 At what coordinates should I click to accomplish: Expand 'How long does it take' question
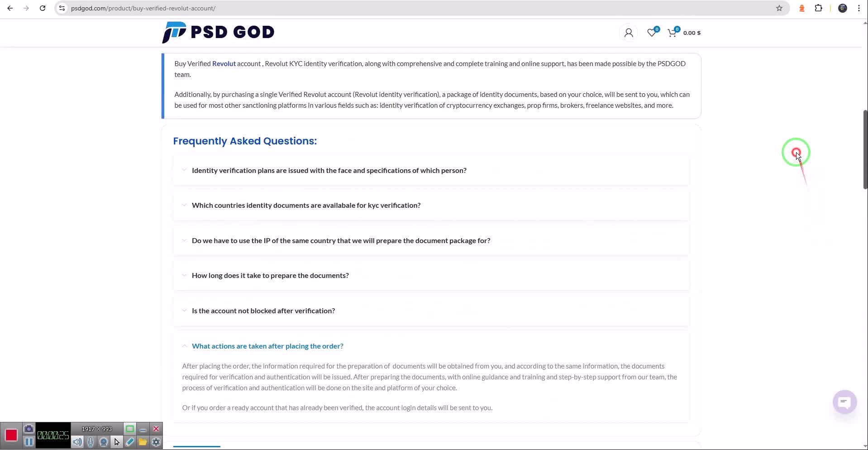click(431, 275)
